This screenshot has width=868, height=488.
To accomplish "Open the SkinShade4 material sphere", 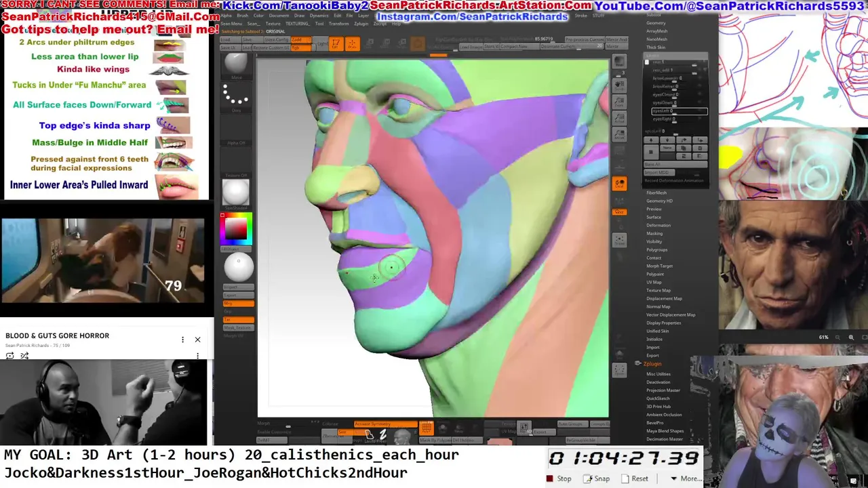I will click(236, 192).
